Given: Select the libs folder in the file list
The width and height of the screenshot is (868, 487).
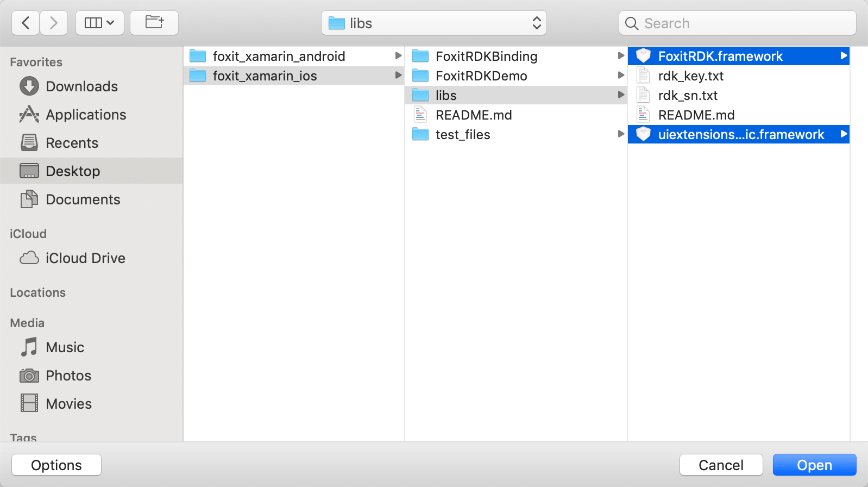Looking at the screenshot, I should (517, 95).
